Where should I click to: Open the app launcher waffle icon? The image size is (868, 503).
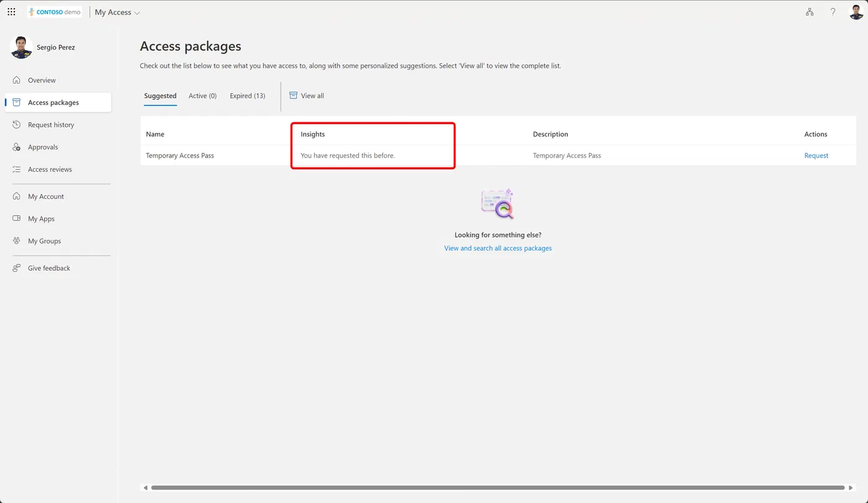point(11,12)
